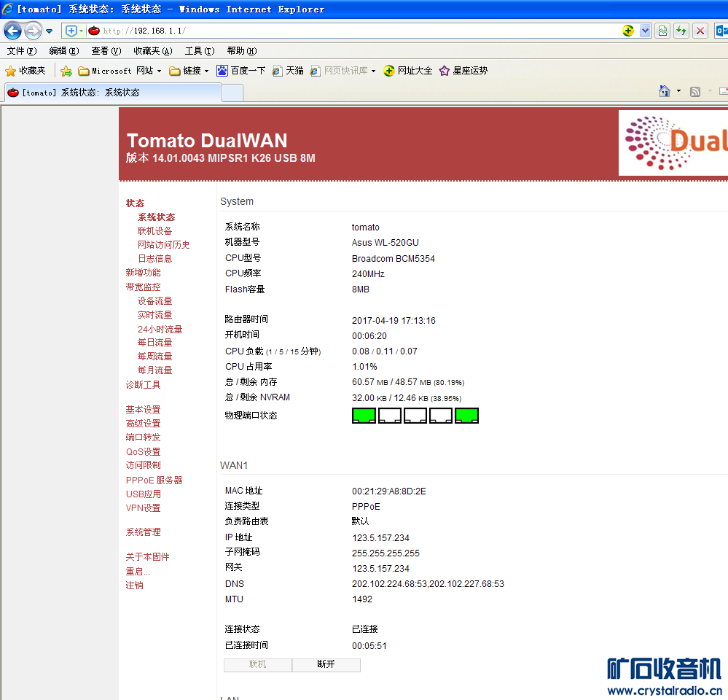Open 每周流量 in the sidebar
Image resolution: width=728 pixels, height=700 pixels.
154,357
